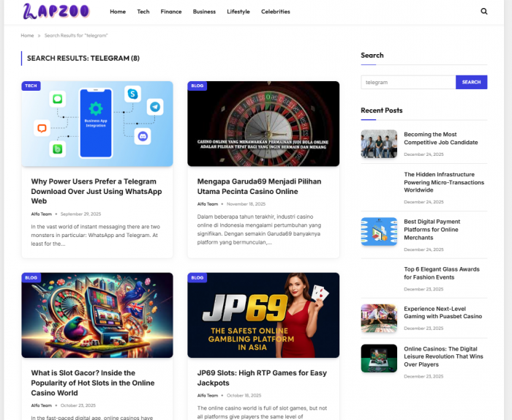Screen dimensions: 512x420
Task: Click the TECH tag on Telegram article
Action: 31,86
